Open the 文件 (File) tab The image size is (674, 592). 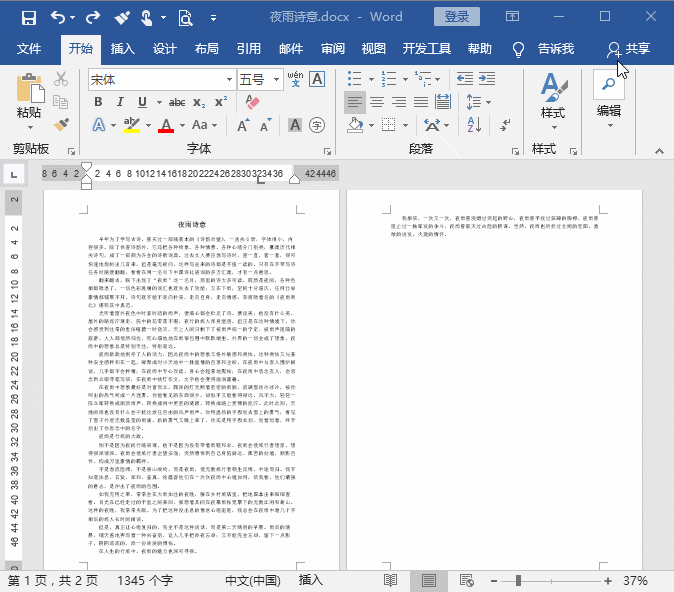click(x=29, y=49)
